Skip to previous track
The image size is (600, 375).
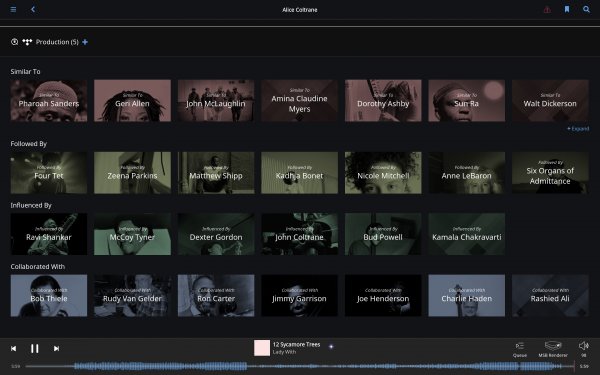tap(13, 348)
